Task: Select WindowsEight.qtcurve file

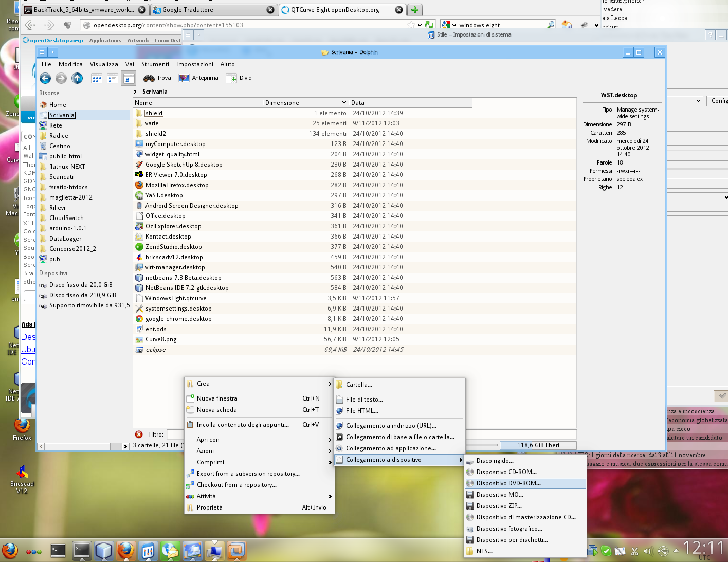Action: tap(176, 298)
